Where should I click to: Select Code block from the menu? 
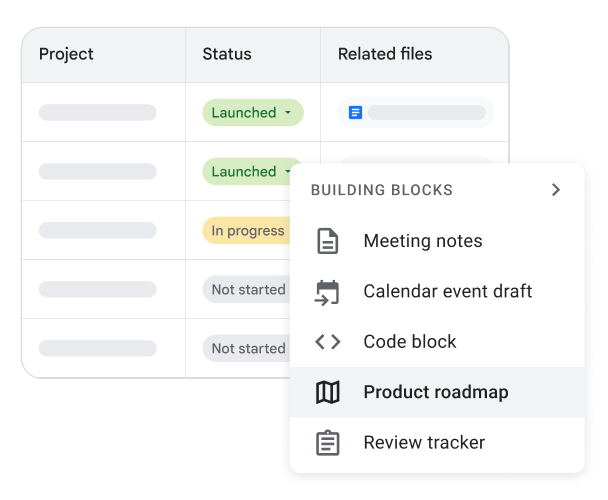pos(409,342)
